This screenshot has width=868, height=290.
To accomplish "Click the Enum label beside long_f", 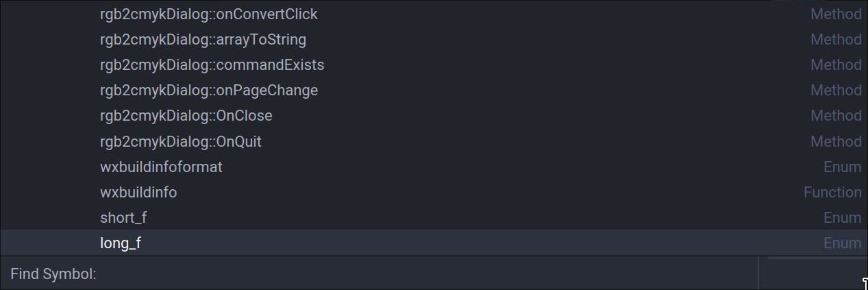I will coord(842,243).
